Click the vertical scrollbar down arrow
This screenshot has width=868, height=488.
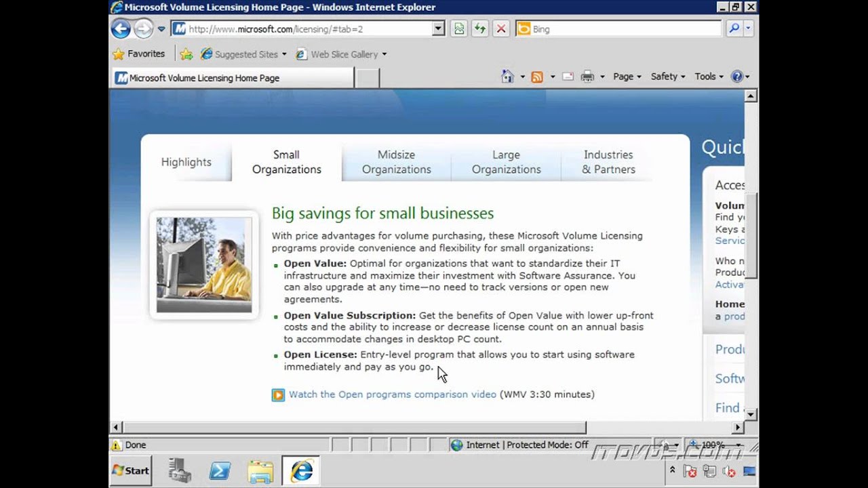click(x=751, y=414)
